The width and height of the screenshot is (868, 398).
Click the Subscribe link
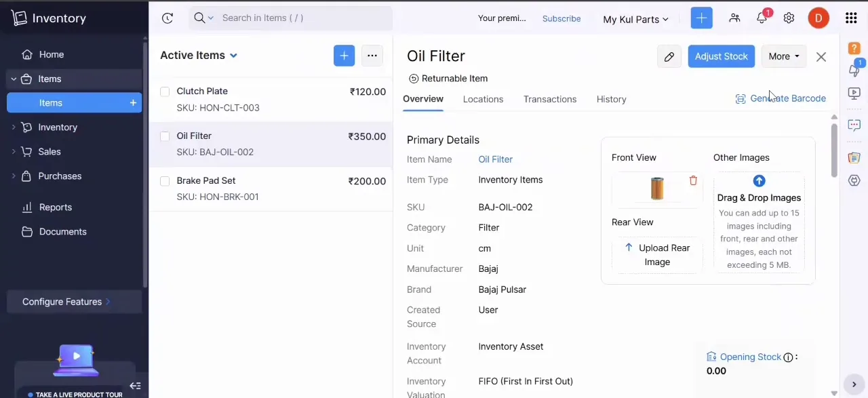[561, 18]
